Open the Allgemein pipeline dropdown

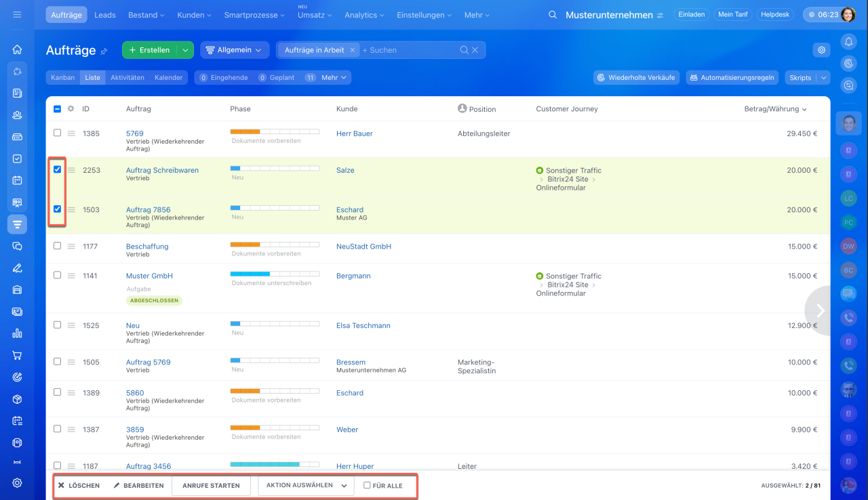(x=234, y=50)
